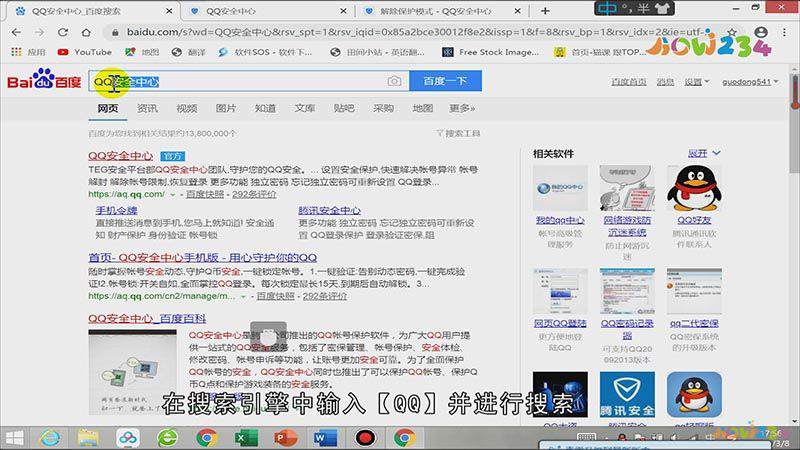Open the Windows Start button

click(x=14, y=438)
